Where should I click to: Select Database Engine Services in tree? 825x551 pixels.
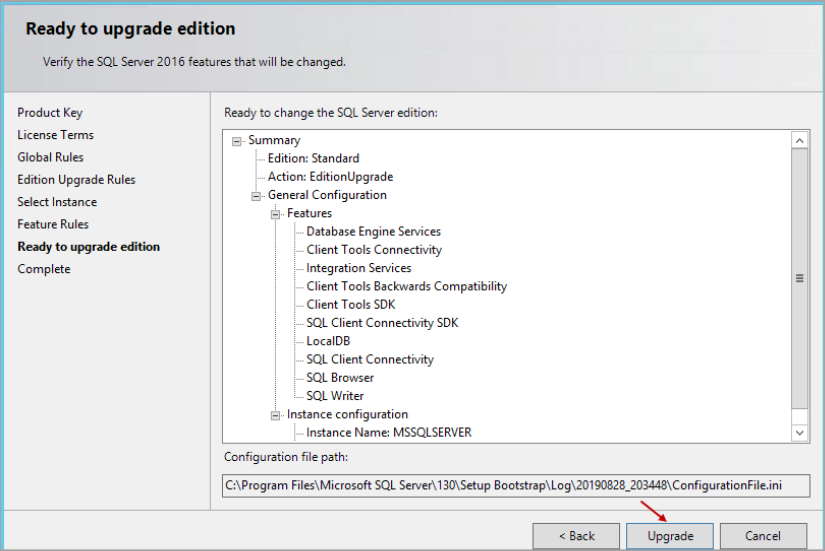tap(374, 232)
